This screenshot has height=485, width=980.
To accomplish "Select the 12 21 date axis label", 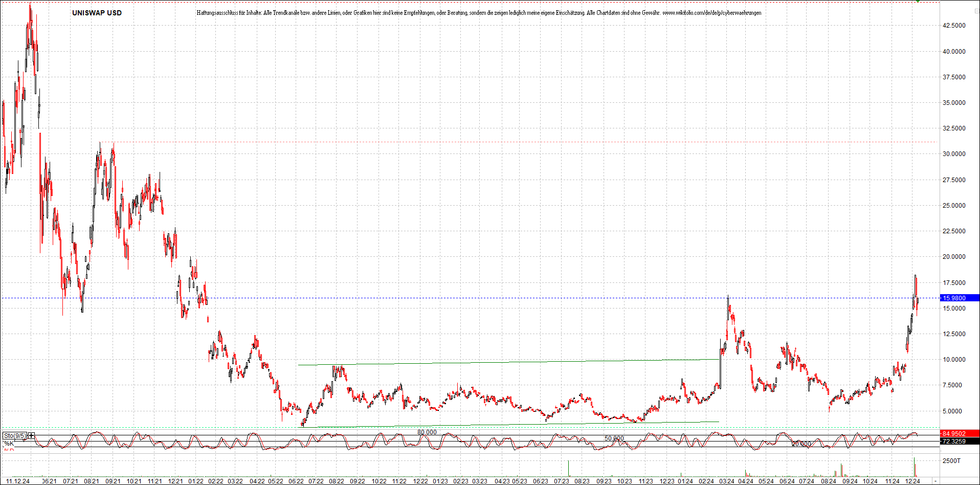I will pyautogui.click(x=175, y=481).
